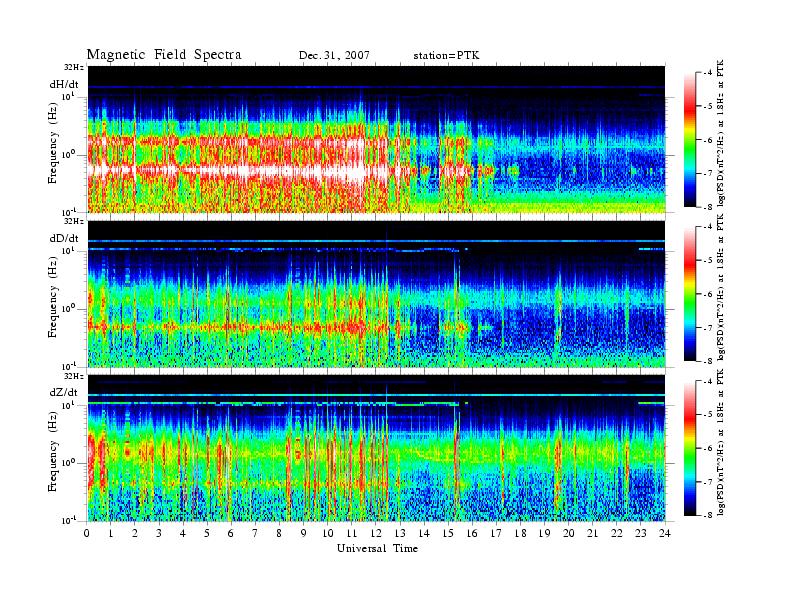Click the 'Universal Time' axis label
This screenshot has width=792, height=612.
click(377, 548)
